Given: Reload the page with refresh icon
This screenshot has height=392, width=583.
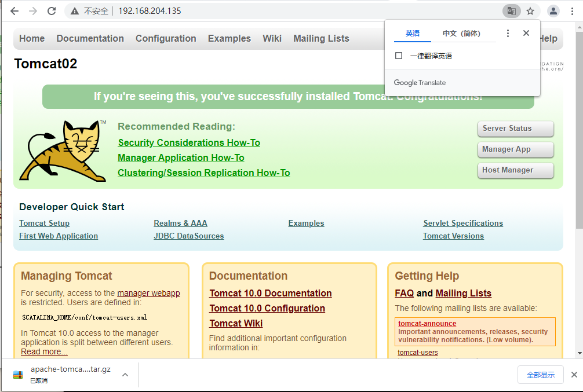Looking at the screenshot, I should coord(52,11).
